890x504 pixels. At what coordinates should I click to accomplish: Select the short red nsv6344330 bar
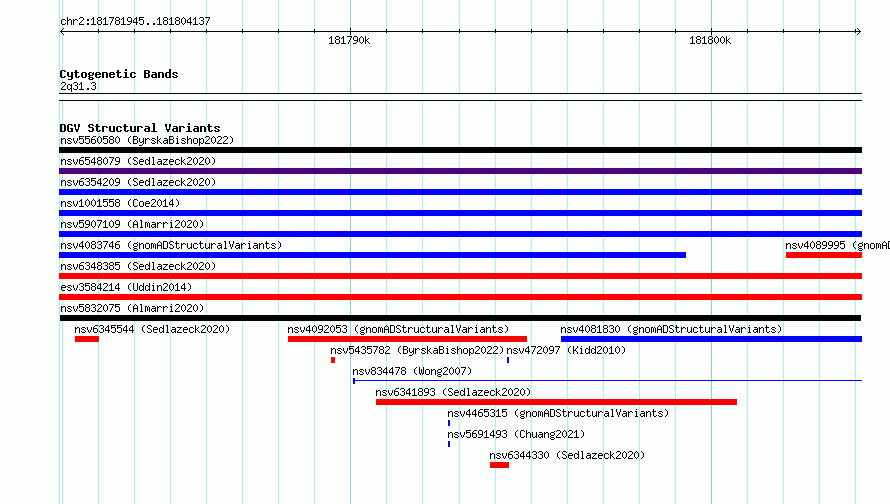click(499, 465)
